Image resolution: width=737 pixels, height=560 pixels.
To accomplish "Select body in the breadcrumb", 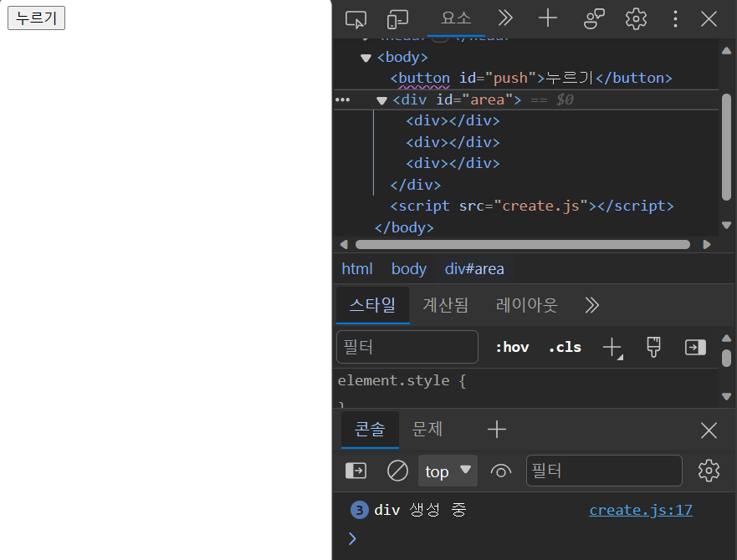I will [x=409, y=269].
